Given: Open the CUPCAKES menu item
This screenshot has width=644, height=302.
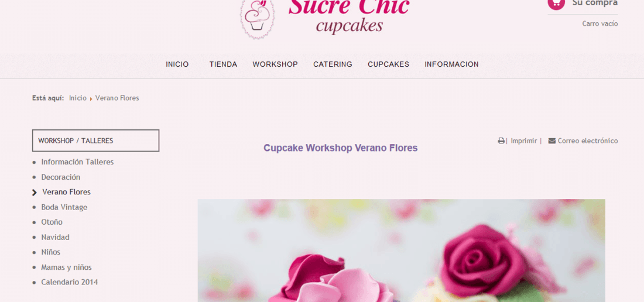Looking at the screenshot, I should pyautogui.click(x=389, y=64).
